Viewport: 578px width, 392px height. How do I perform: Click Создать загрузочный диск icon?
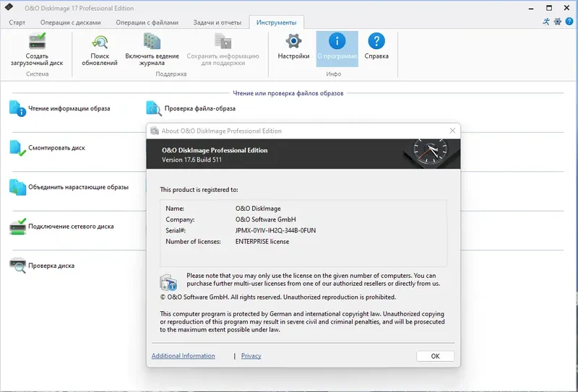pos(37,41)
